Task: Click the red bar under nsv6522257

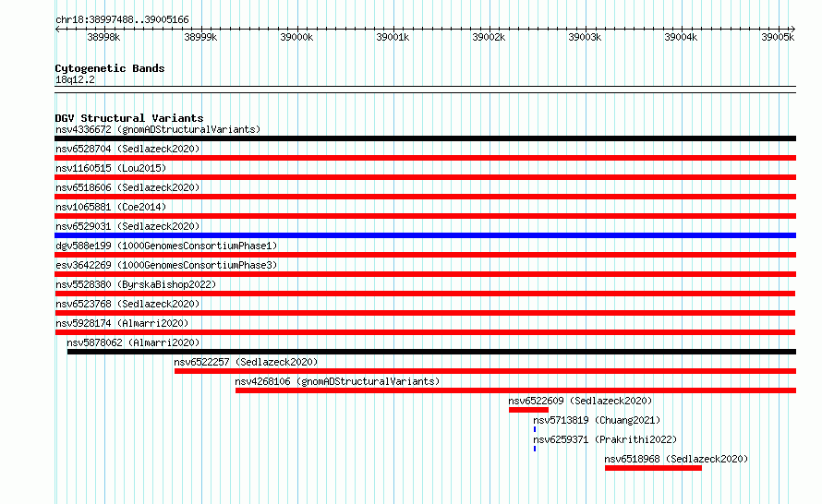Action: (x=486, y=371)
